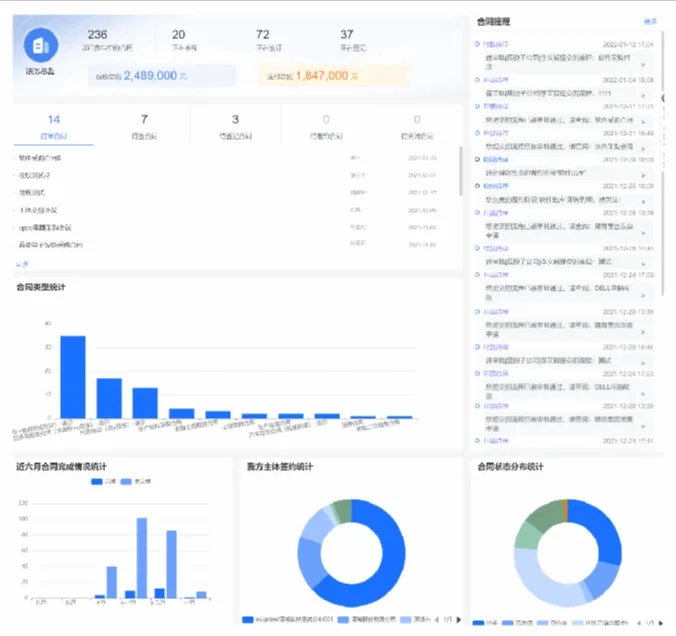Expand the reminder dated 2022-01-04 via its arrow
This screenshot has height=636, width=676.
[642, 93]
